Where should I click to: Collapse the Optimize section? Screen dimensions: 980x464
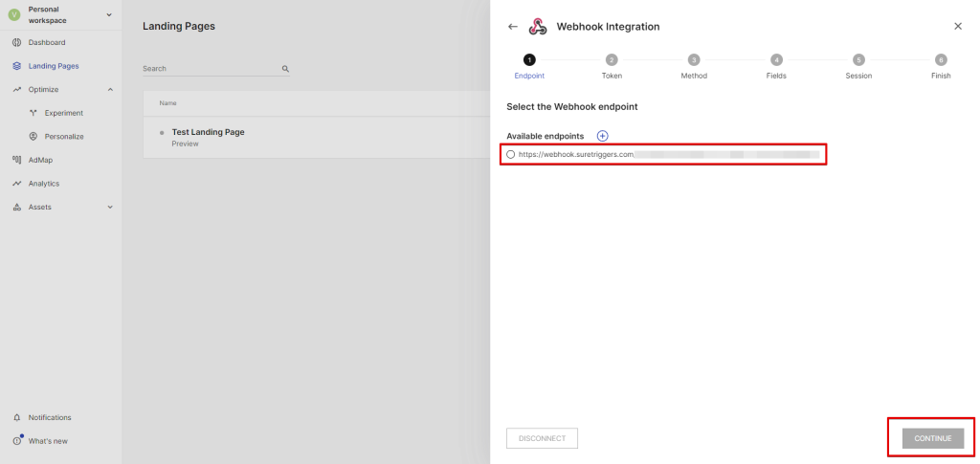coord(110,90)
